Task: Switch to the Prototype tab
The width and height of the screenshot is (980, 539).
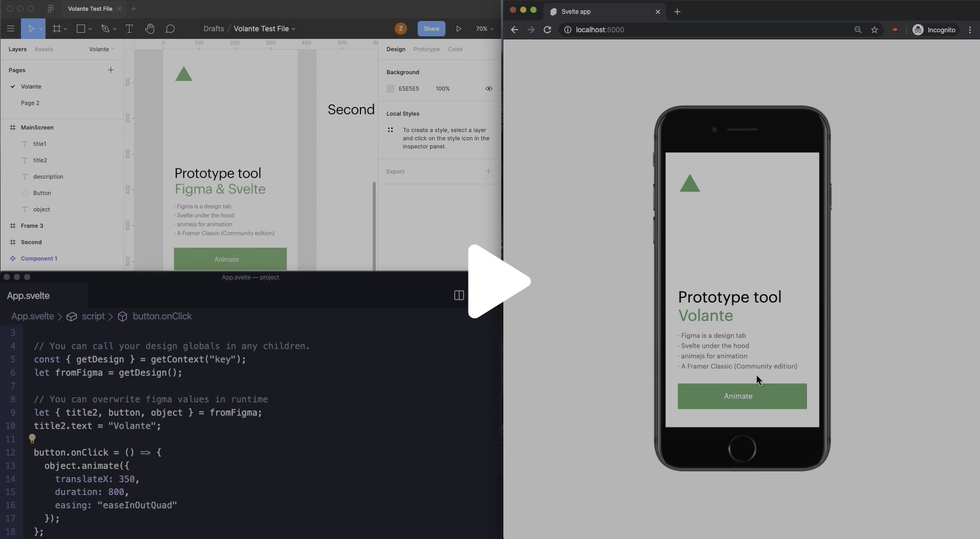Action: point(427,49)
